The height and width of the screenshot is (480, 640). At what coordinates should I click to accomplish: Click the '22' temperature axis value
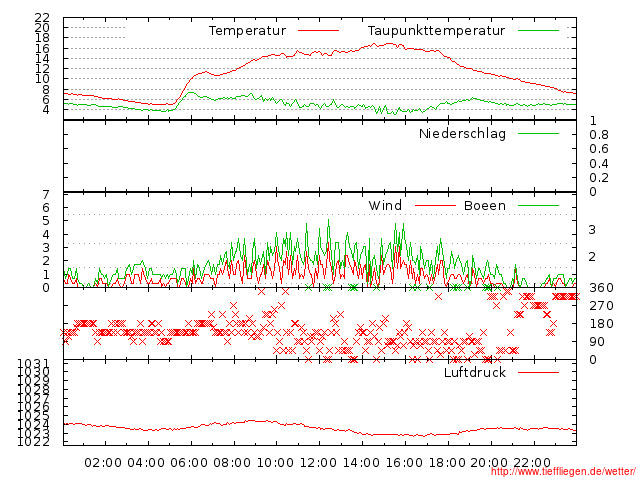[42, 18]
